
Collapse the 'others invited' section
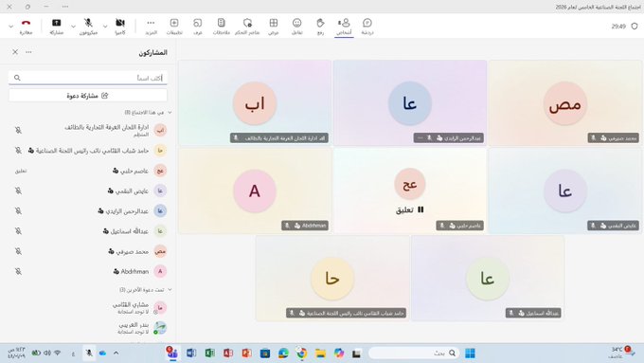pyautogui.click(x=170, y=290)
